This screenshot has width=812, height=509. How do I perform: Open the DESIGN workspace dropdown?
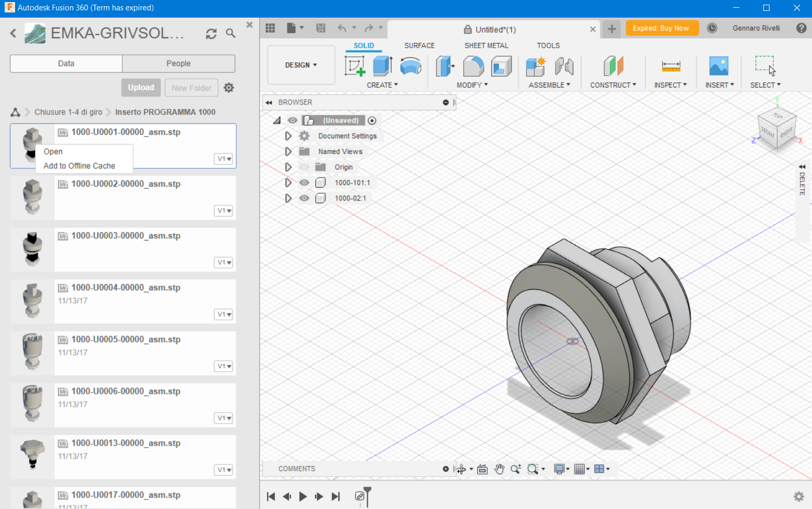301,65
